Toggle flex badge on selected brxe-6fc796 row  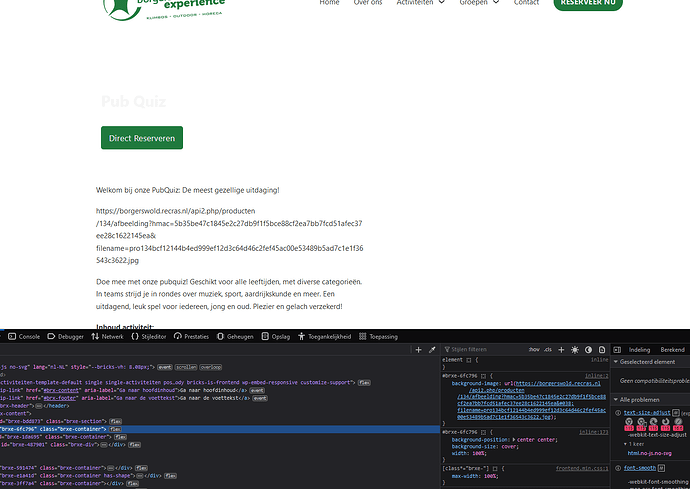[116, 429]
